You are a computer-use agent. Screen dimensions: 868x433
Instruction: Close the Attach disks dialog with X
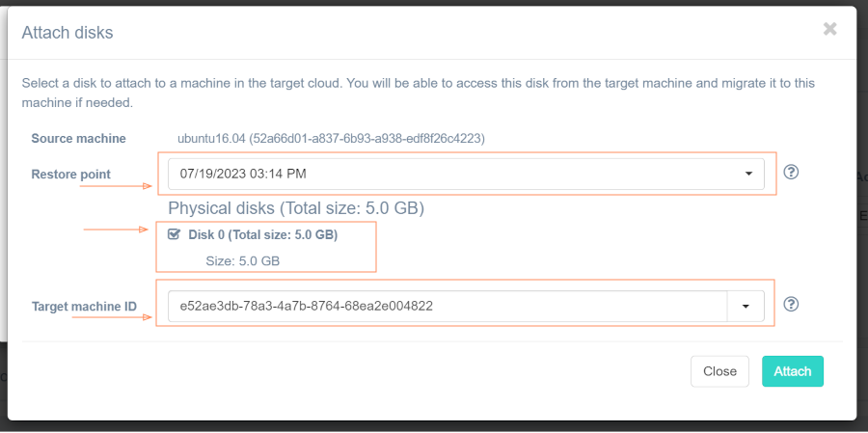(x=829, y=29)
